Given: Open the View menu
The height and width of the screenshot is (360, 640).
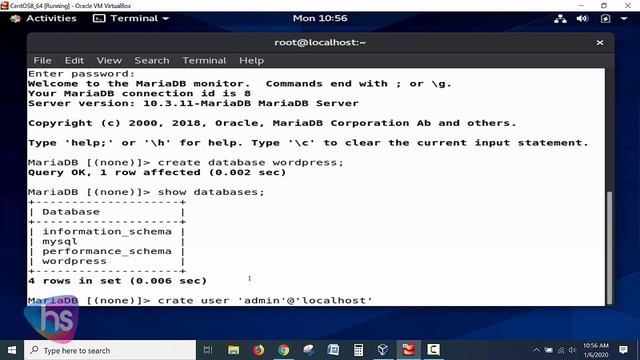Looking at the screenshot, I should 109,60.
